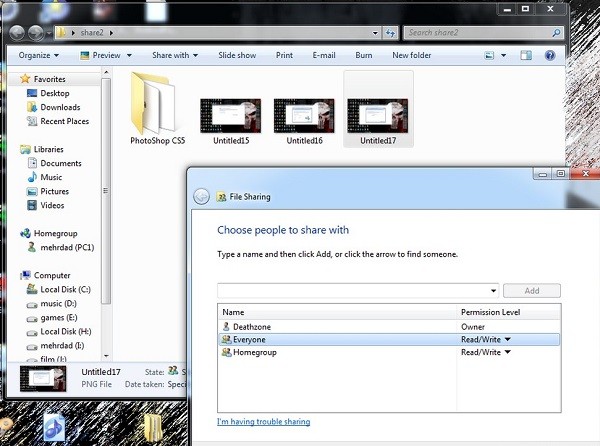Click Burn in the Explorer toolbar
Image resolution: width=600 pixels, height=446 pixels.
[364, 55]
